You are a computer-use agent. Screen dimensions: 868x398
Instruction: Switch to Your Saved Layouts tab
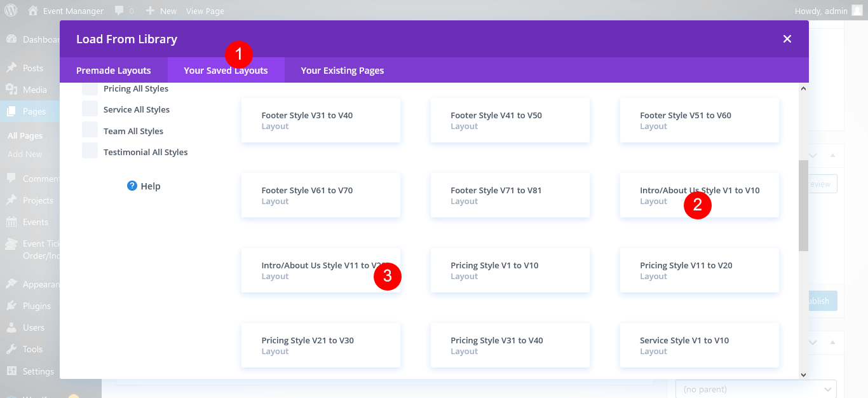pyautogui.click(x=226, y=70)
